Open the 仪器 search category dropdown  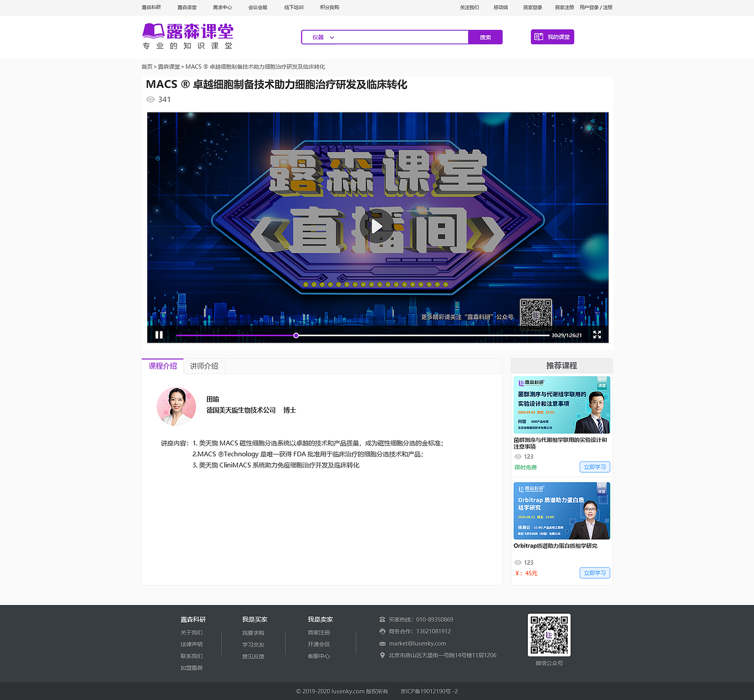coord(323,37)
